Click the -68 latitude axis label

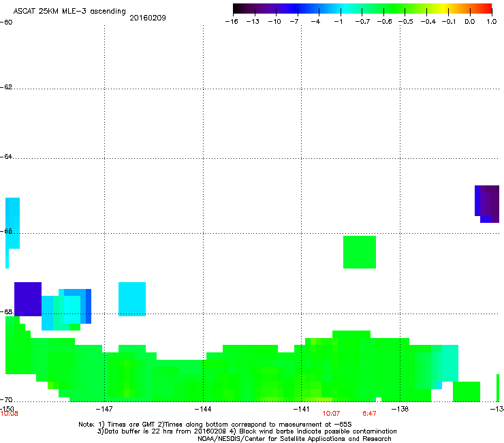[x=6, y=312]
